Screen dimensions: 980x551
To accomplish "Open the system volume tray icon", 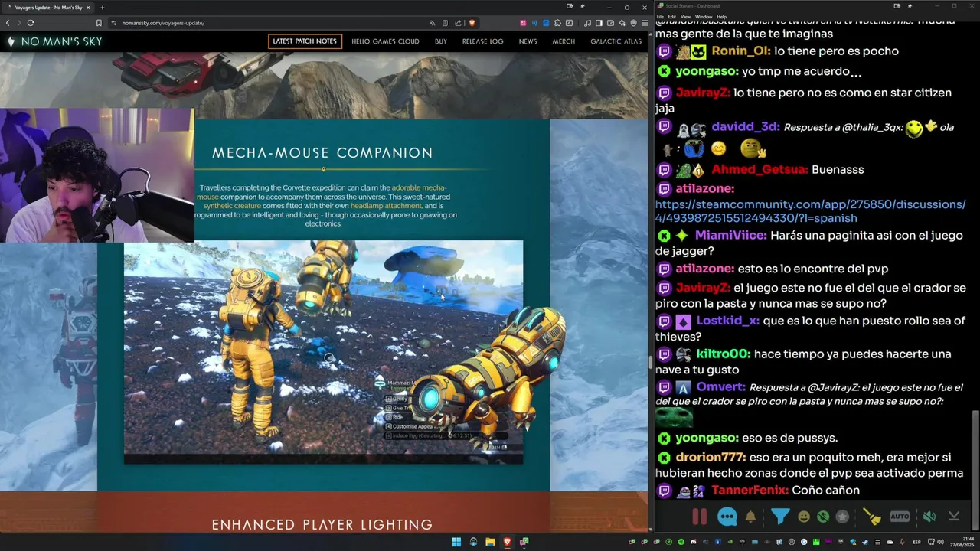I will (x=941, y=542).
